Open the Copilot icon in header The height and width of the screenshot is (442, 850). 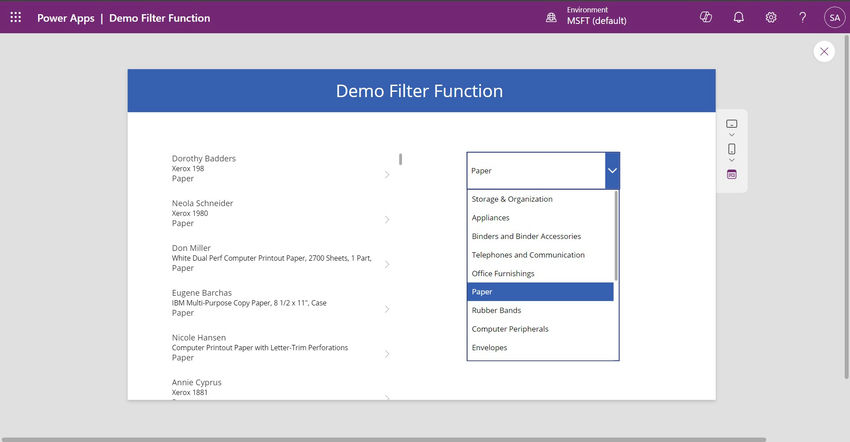click(x=706, y=17)
